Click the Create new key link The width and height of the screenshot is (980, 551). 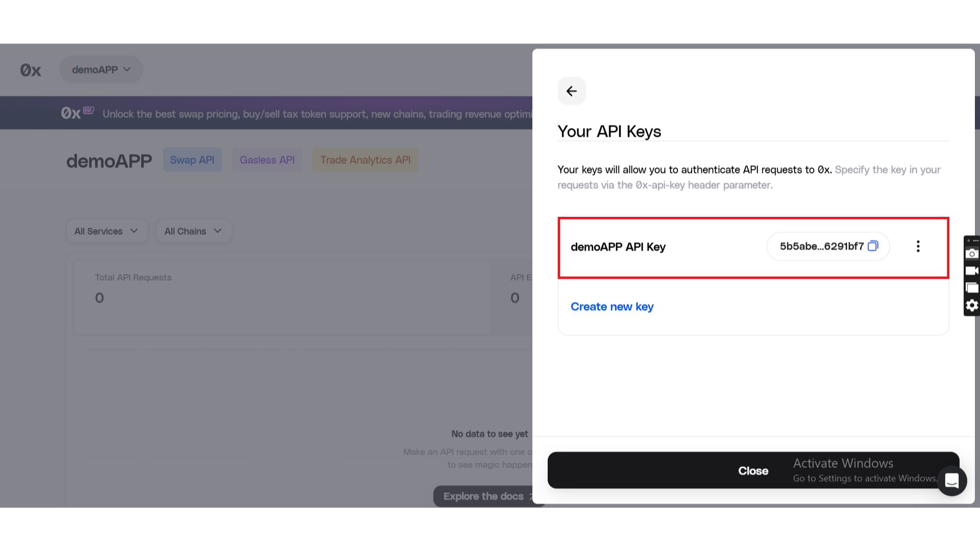pyautogui.click(x=612, y=307)
